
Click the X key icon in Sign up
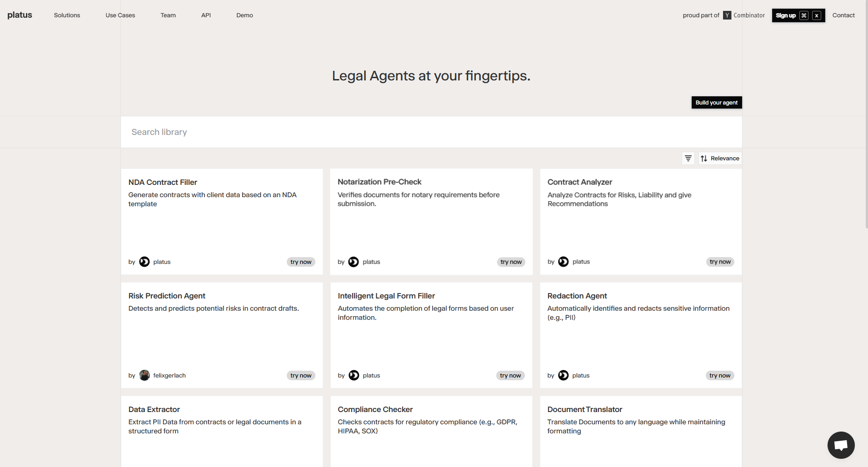817,15
